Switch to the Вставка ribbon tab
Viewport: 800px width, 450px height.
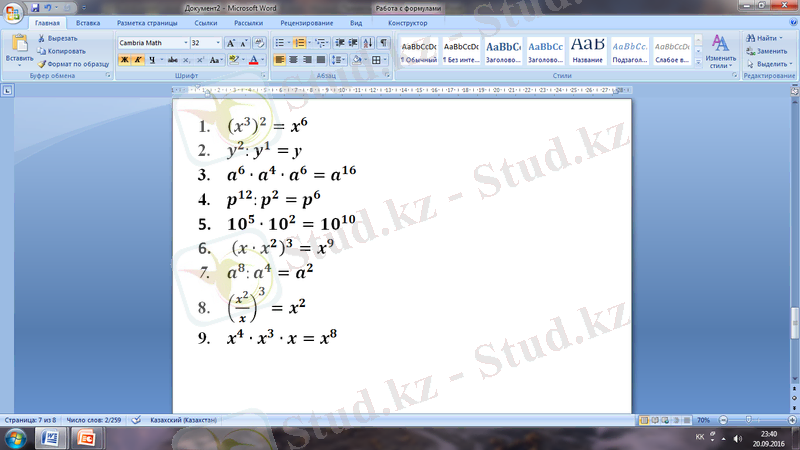pyautogui.click(x=87, y=22)
